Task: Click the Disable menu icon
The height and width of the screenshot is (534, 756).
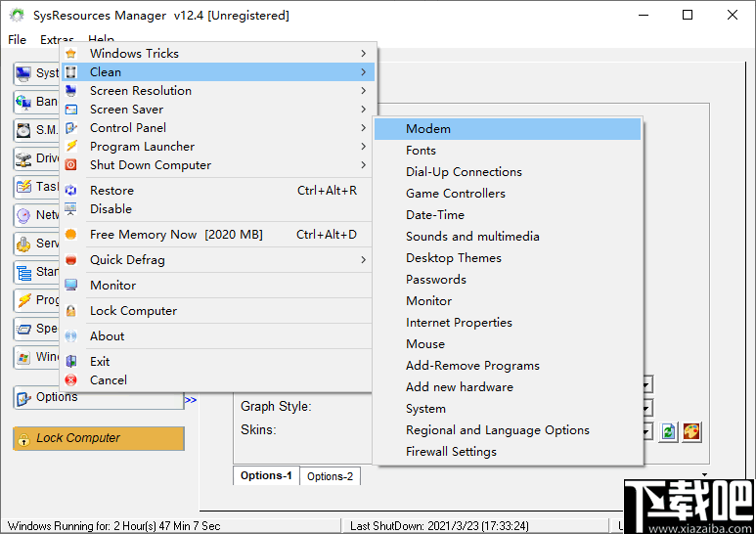Action: point(70,209)
